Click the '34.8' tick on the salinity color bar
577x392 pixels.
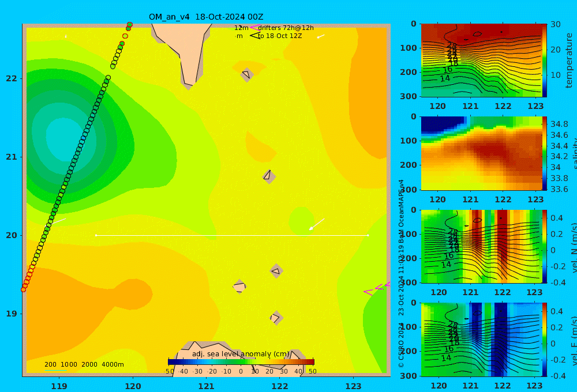[559, 124]
